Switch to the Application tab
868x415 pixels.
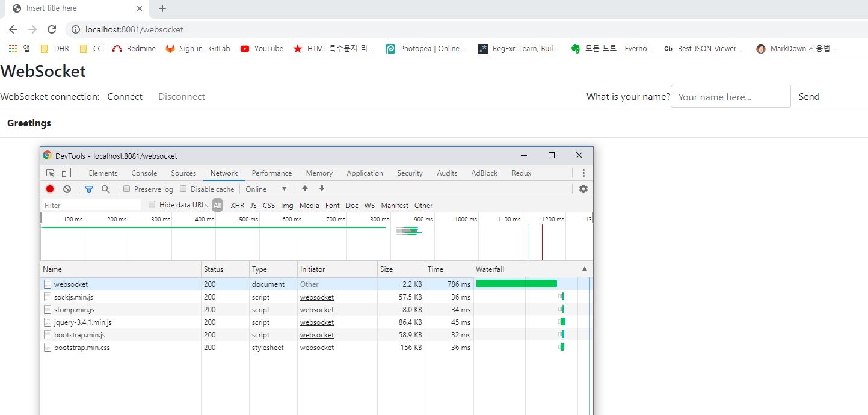coord(365,173)
